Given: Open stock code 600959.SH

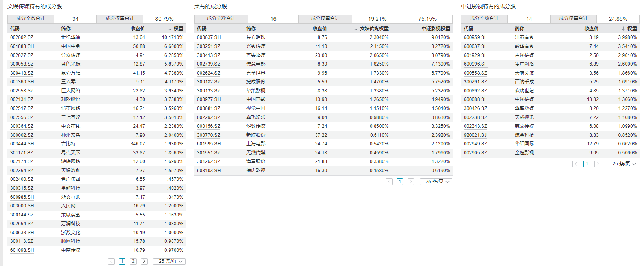Looking at the screenshot, I should [x=476, y=37].
